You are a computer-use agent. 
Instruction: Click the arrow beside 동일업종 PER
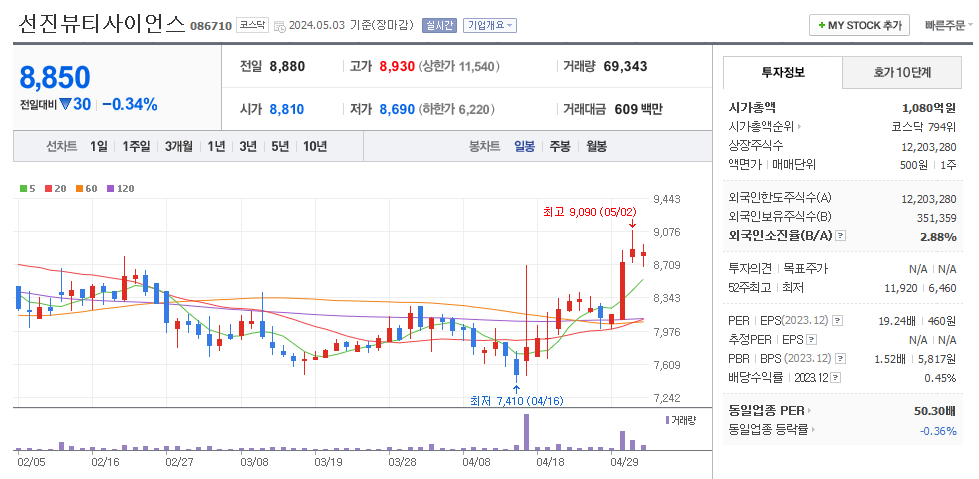(810, 411)
